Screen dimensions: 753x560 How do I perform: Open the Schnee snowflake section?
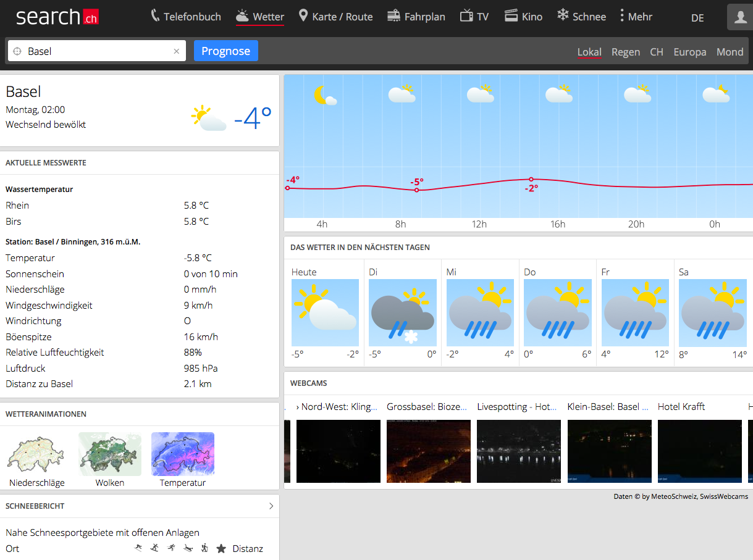pyautogui.click(x=581, y=17)
